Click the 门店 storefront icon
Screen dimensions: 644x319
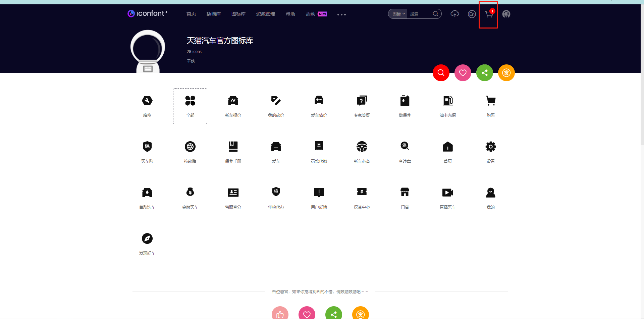(x=405, y=192)
